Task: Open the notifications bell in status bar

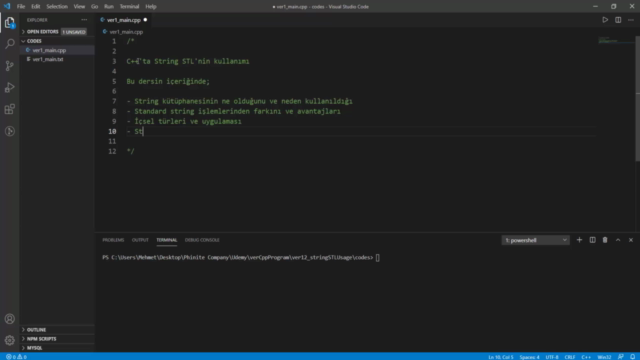Action: click(x=632, y=357)
